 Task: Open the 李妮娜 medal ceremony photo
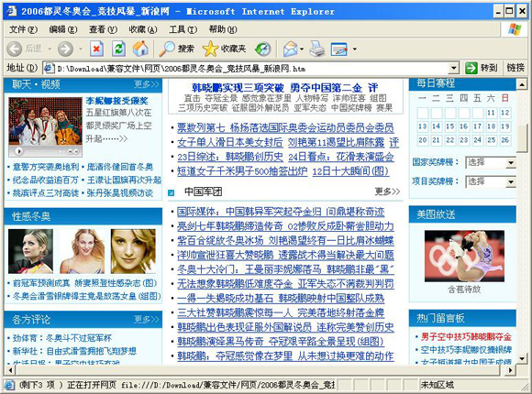[x=46, y=121]
